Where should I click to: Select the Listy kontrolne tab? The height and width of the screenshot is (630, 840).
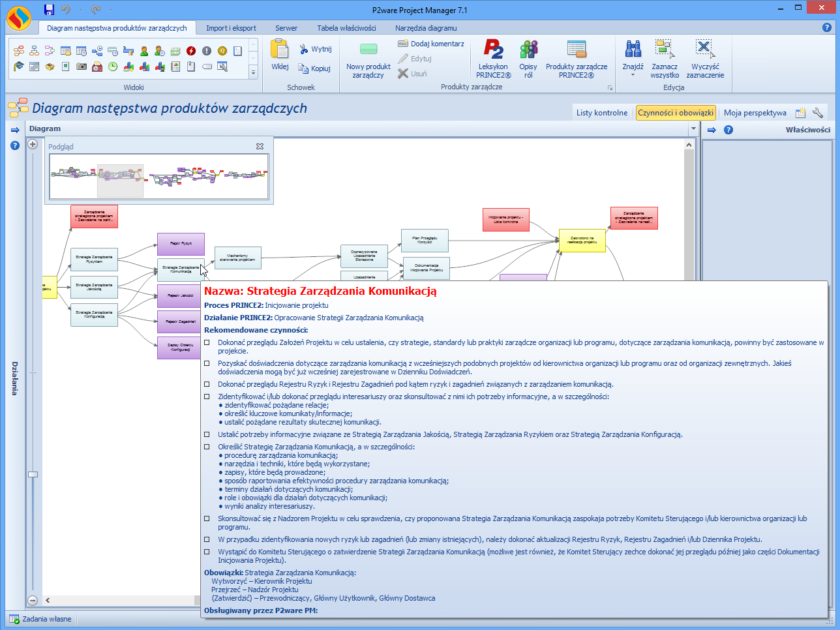pyautogui.click(x=602, y=113)
